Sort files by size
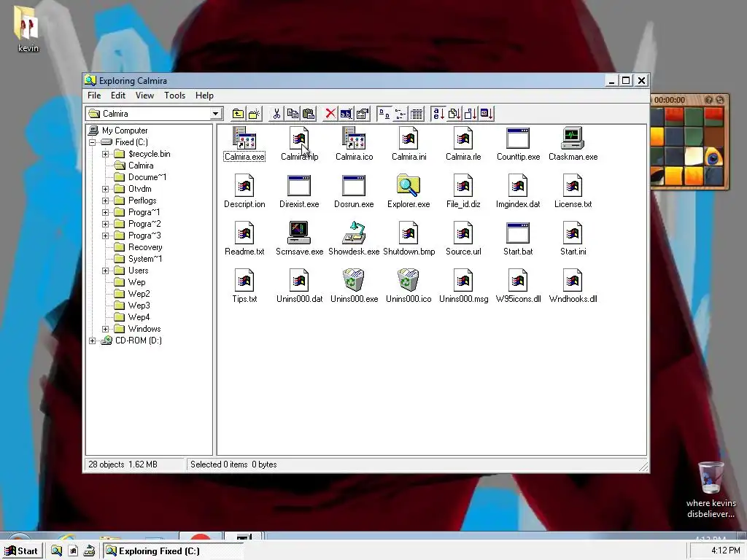 pyautogui.click(x=471, y=114)
